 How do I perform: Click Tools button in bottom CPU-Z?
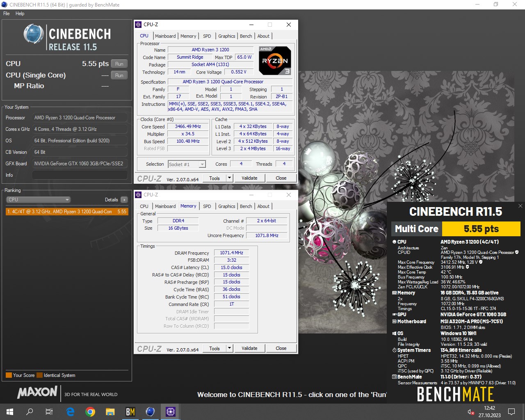pos(215,348)
